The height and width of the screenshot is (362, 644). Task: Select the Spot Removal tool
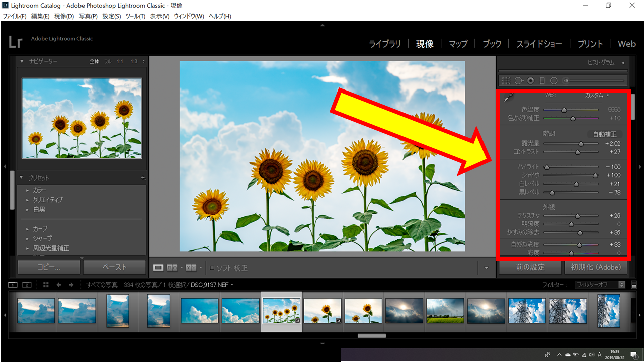coord(519,80)
